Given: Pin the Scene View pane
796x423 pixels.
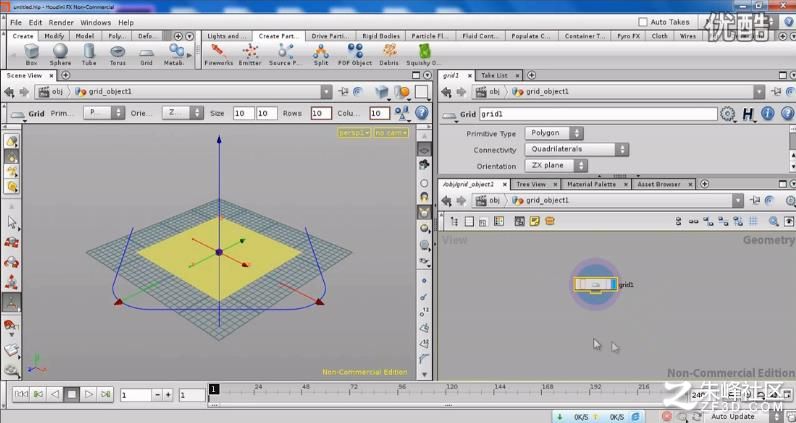Looking at the screenshot, I should (x=344, y=92).
